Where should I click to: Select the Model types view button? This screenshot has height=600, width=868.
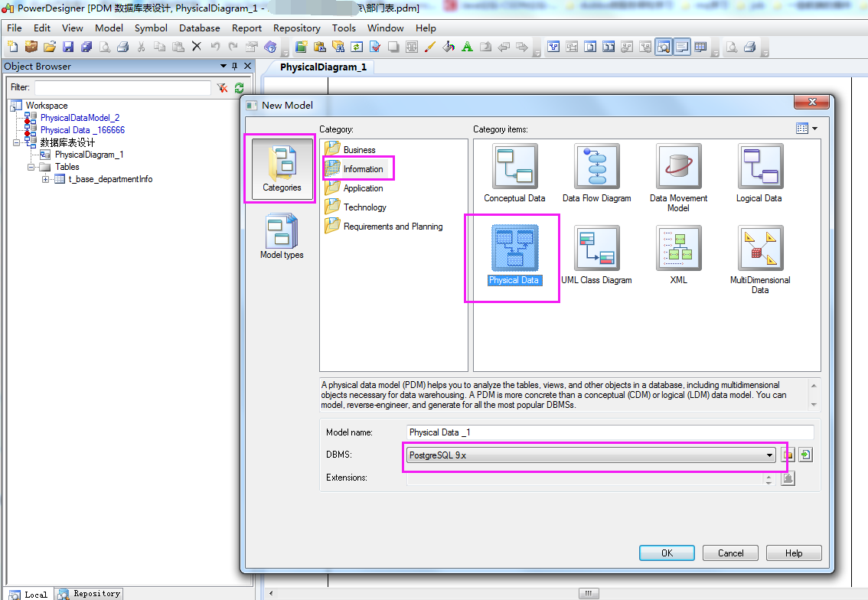(282, 236)
